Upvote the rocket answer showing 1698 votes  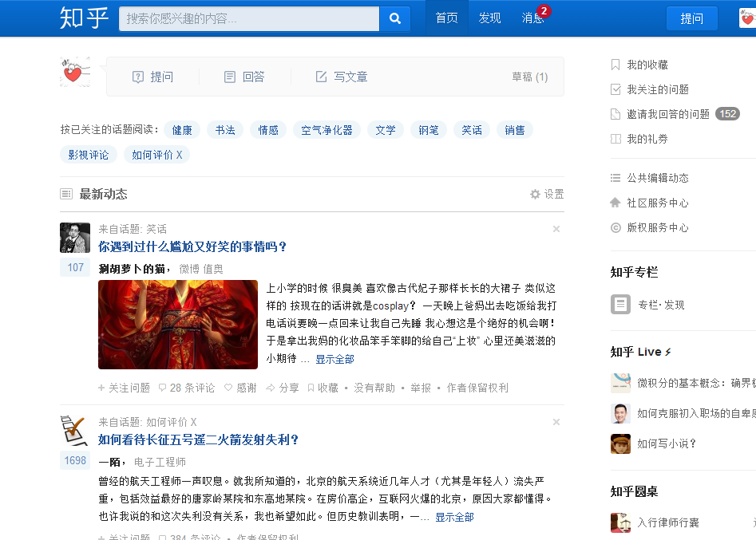[74, 460]
